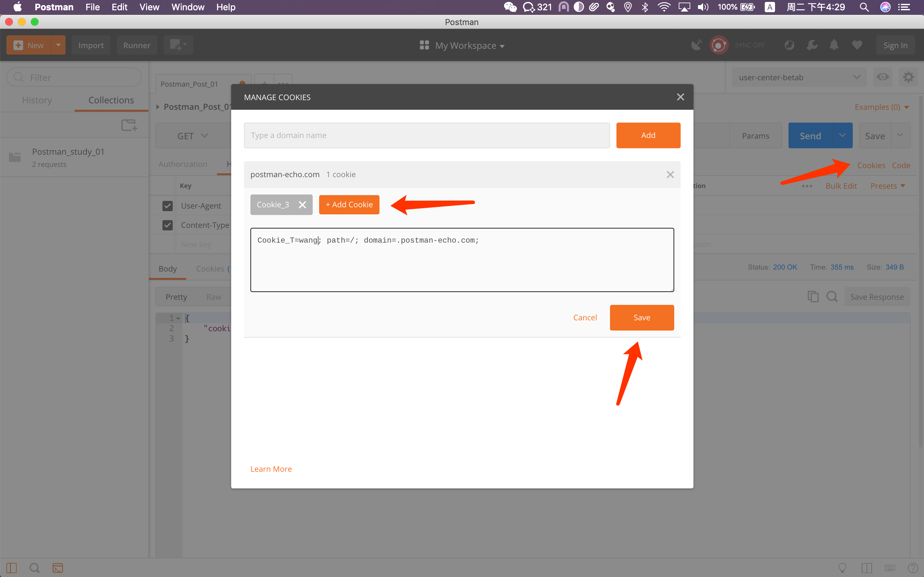Focus the domain name input field
The height and width of the screenshot is (577, 924).
tap(427, 135)
